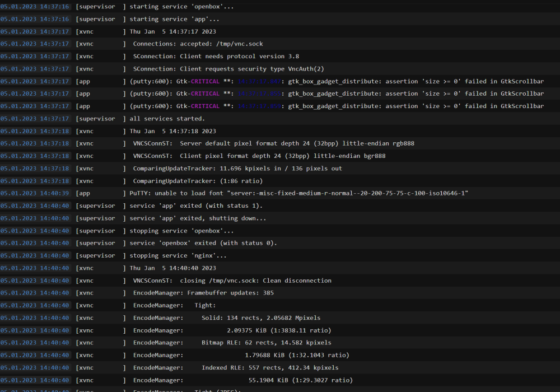Select the 'Client pixel format depth 24' line

280,156
